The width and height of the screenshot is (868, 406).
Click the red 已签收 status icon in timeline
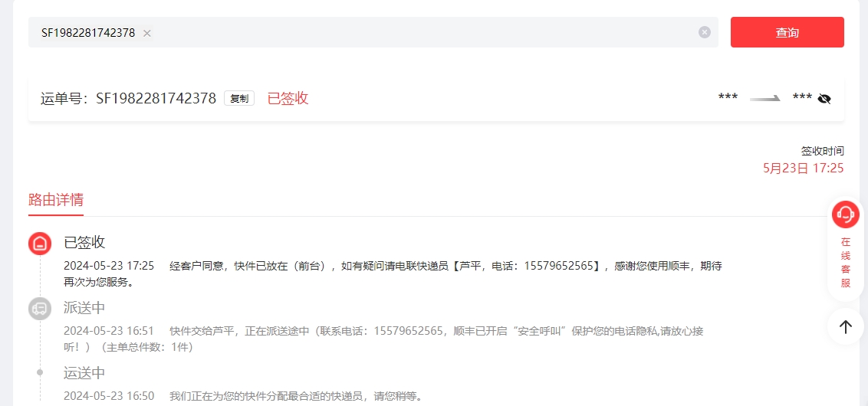[40, 244]
